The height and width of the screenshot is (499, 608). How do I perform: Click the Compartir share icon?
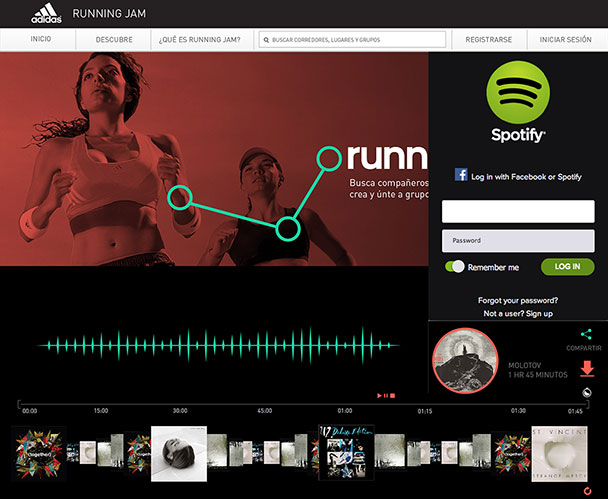[x=586, y=336]
